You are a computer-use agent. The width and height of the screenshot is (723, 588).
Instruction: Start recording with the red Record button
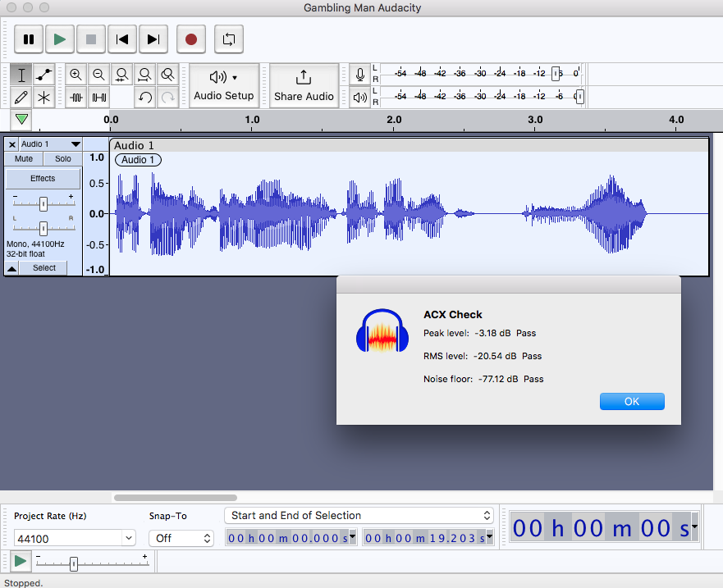(x=191, y=39)
